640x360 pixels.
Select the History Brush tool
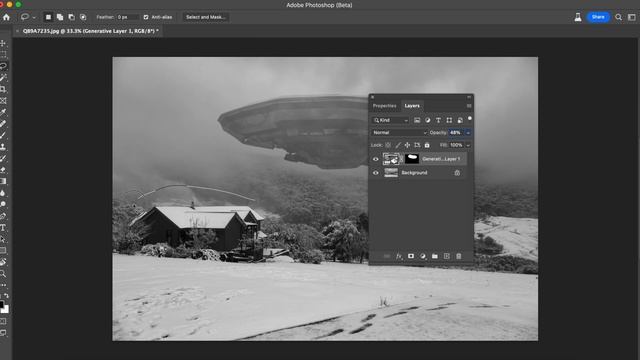[3, 158]
